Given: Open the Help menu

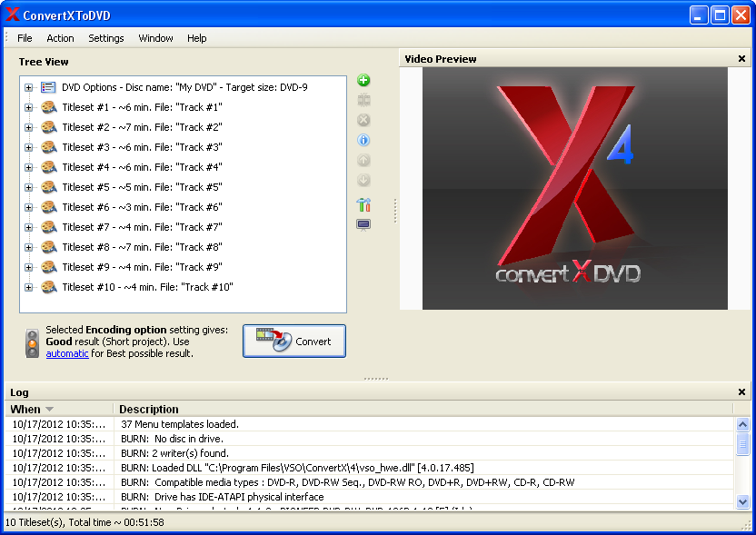Looking at the screenshot, I should [196, 38].
